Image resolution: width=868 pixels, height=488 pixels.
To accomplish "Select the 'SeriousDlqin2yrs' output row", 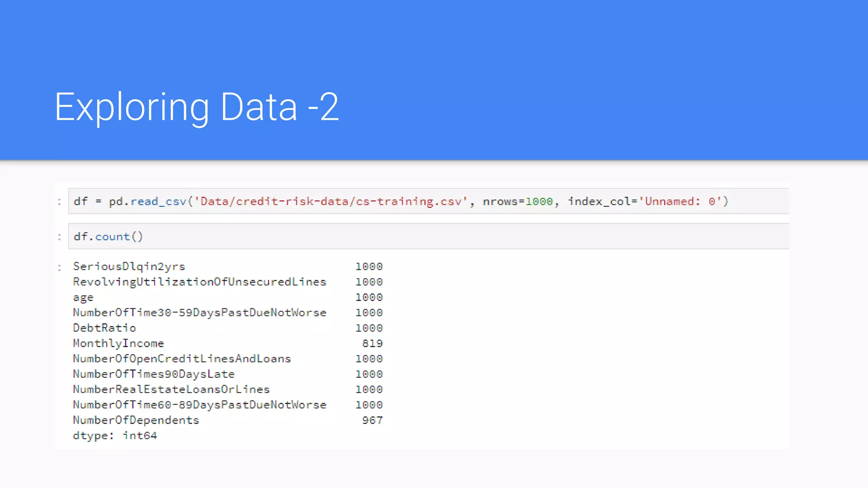I will pos(228,266).
